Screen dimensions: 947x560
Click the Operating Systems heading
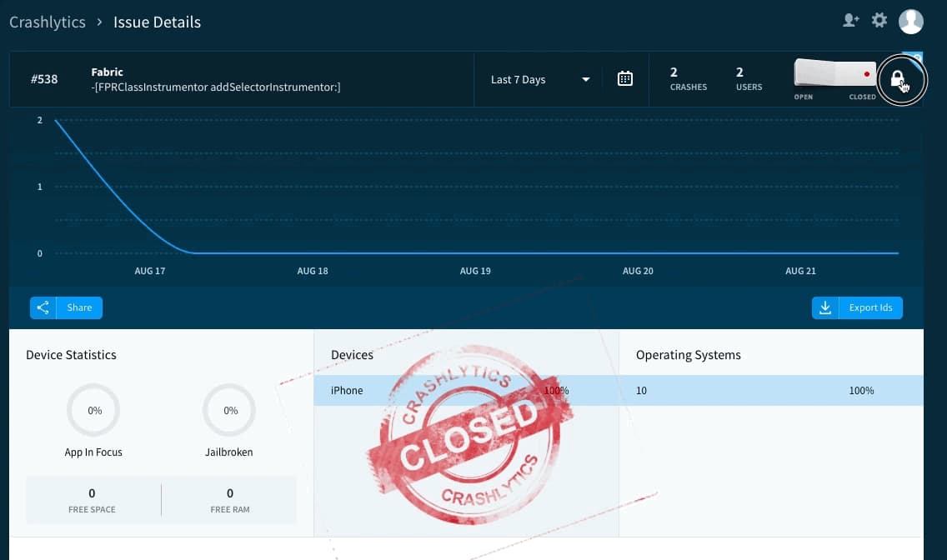click(689, 355)
